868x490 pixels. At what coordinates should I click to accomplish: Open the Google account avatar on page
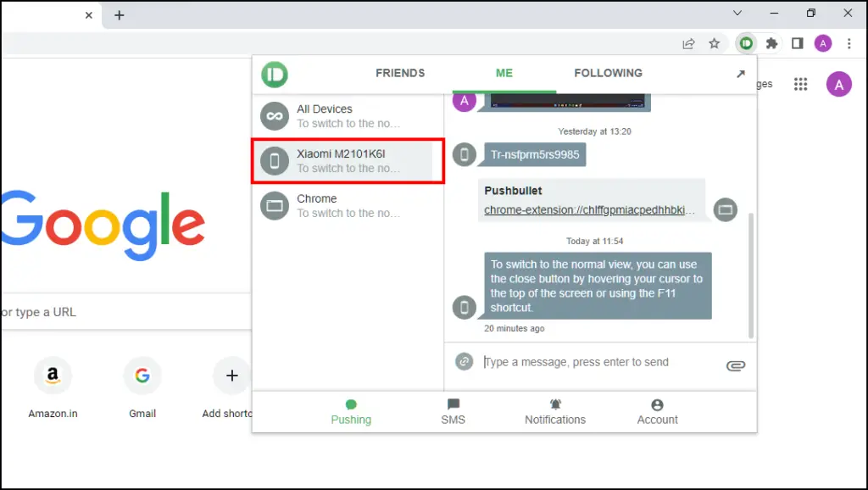pyautogui.click(x=839, y=84)
